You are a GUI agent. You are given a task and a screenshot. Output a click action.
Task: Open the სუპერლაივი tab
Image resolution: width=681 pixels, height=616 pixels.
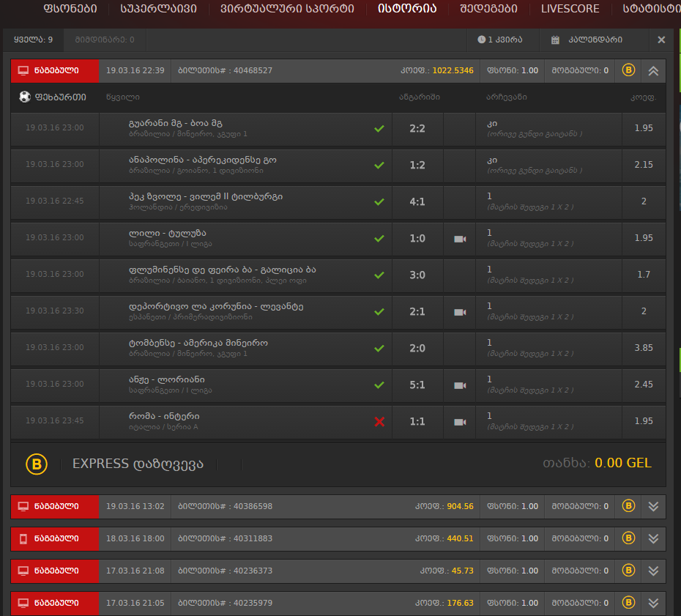click(158, 9)
